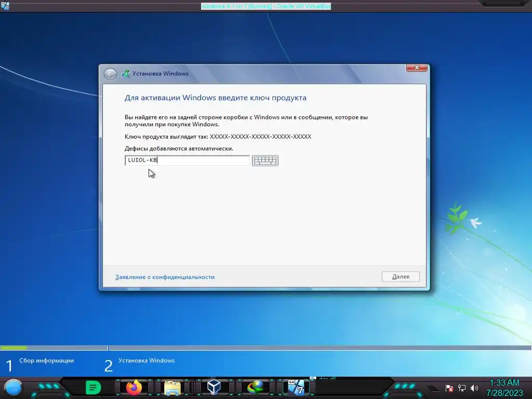Open VirtualBox from the taskbar
532x399 pixels.
click(214, 387)
